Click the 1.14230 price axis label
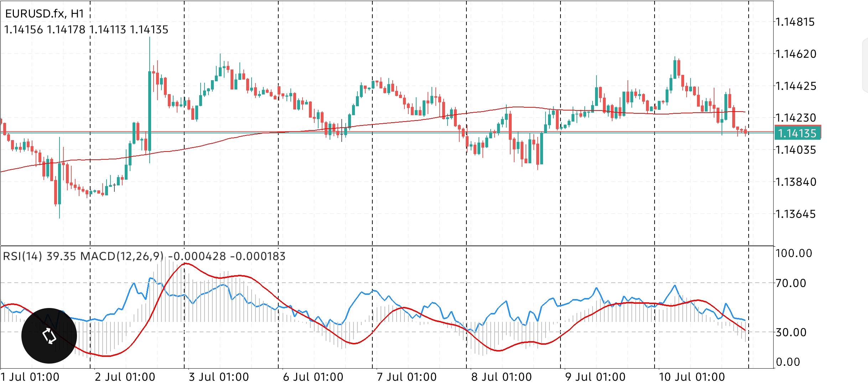This screenshot has height=385, width=868. coord(796,118)
